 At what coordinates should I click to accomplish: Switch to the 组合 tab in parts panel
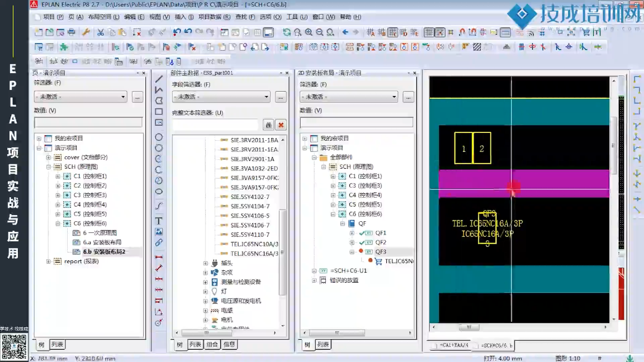tap(212, 344)
